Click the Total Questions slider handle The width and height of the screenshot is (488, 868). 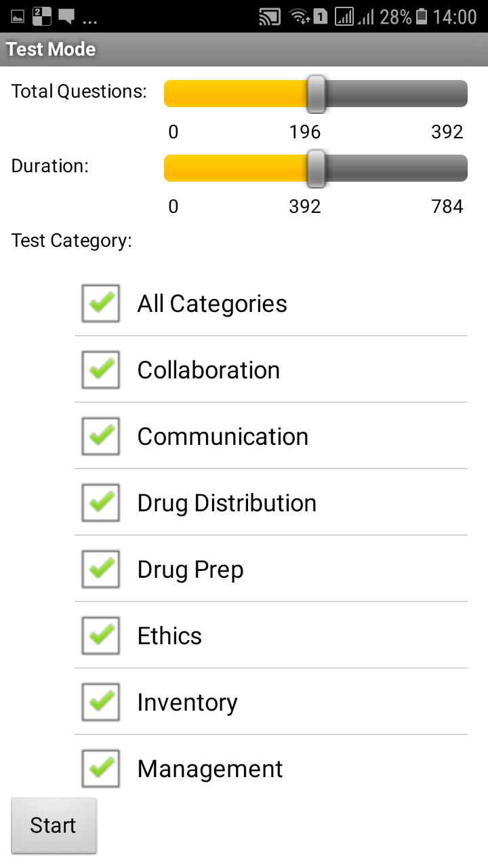tap(316, 94)
